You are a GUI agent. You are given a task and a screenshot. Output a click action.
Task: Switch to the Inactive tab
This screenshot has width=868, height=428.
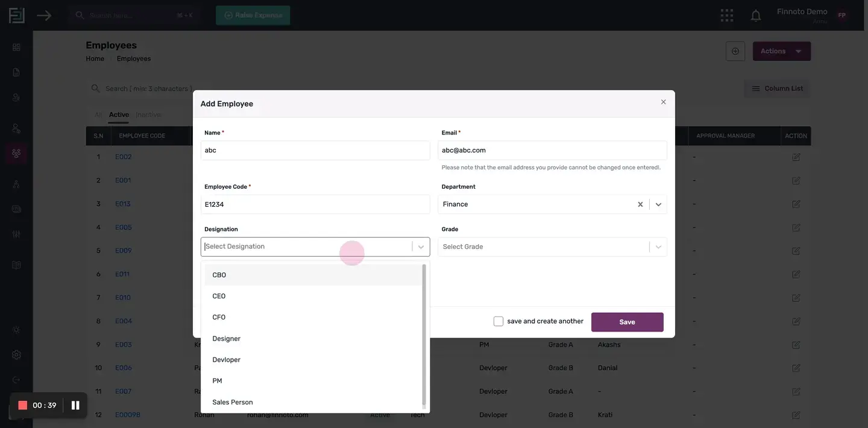148,115
